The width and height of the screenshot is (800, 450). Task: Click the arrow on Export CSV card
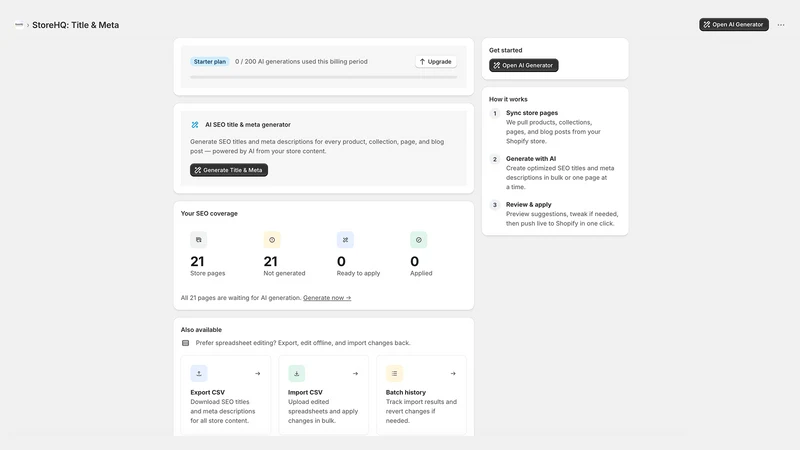(x=258, y=373)
